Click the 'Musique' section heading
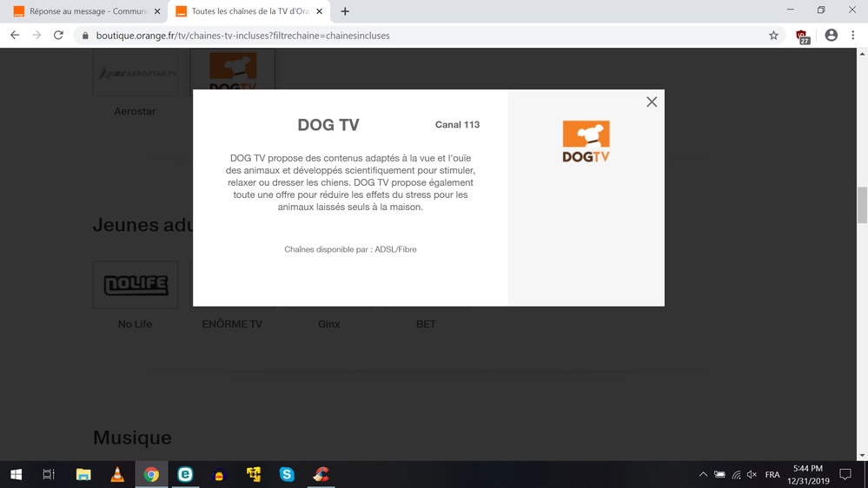This screenshot has width=868, height=488. point(132,438)
